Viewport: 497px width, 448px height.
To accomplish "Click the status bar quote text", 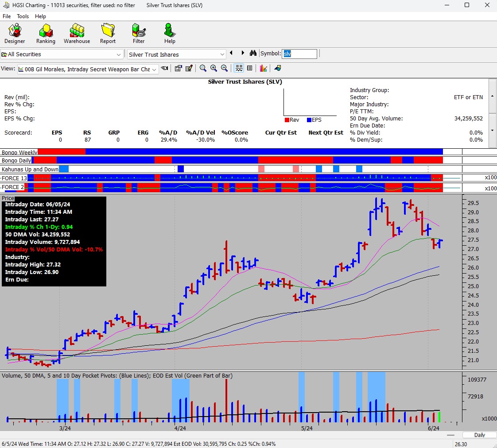I will 139,444.
